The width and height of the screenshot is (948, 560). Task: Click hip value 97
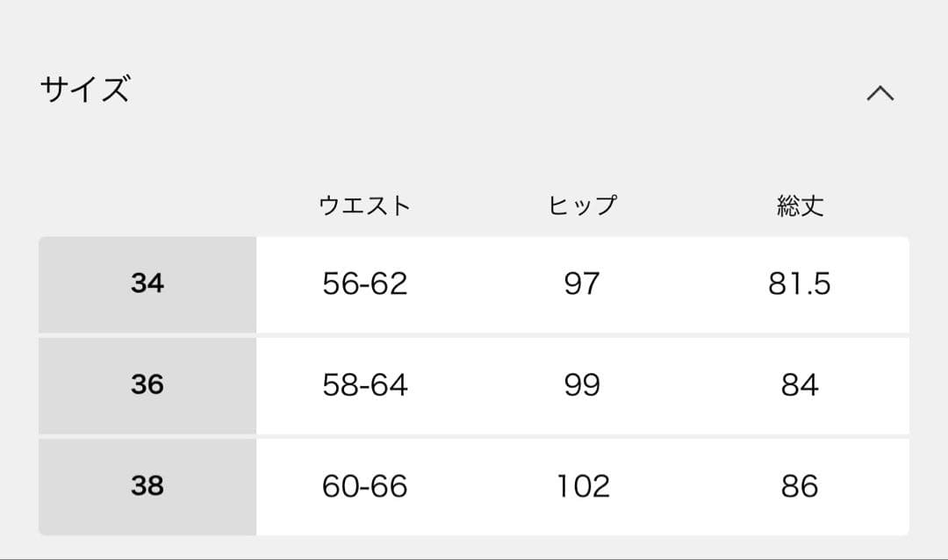click(x=582, y=284)
